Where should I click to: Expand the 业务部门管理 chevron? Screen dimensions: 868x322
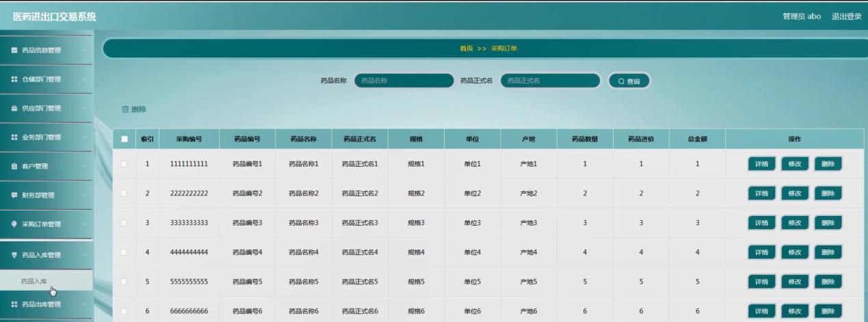(x=84, y=137)
